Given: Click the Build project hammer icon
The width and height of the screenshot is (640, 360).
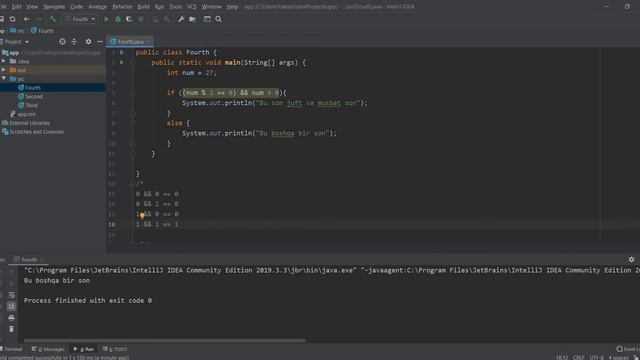Looking at the screenshot, I should [x=53, y=19].
